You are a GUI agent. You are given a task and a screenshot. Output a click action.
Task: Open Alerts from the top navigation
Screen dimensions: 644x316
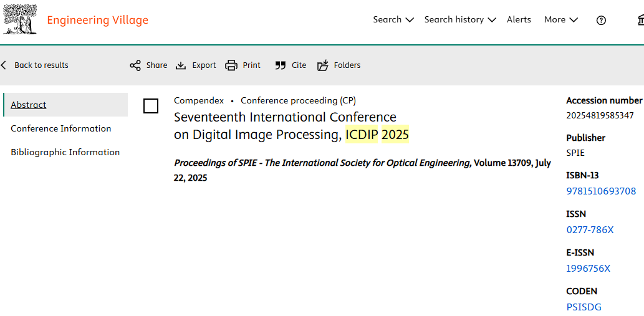coord(519,20)
